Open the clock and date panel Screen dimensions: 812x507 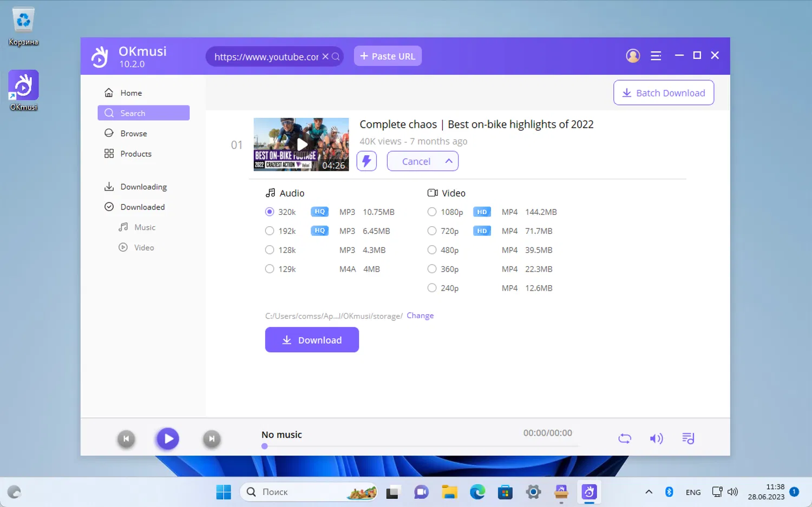(766, 492)
